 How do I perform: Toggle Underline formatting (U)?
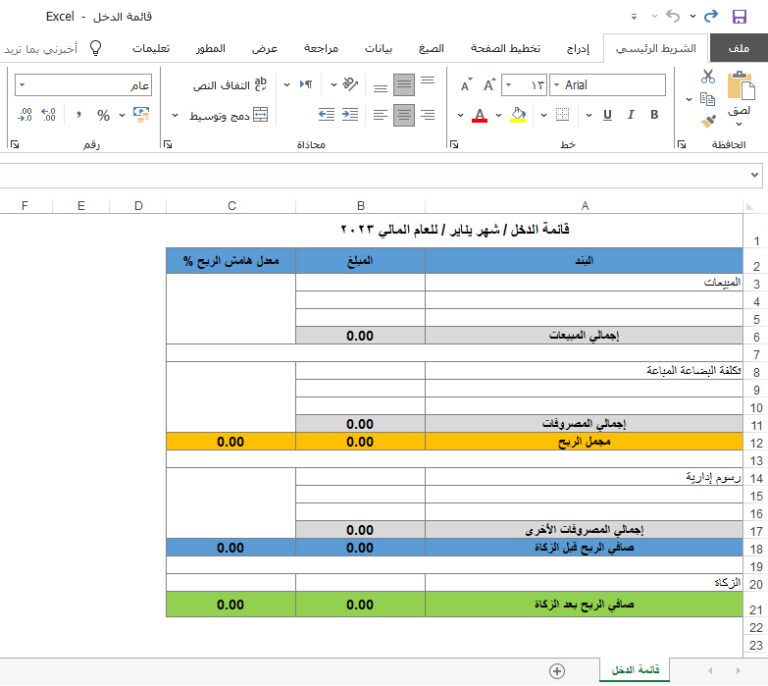(x=607, y=115)
